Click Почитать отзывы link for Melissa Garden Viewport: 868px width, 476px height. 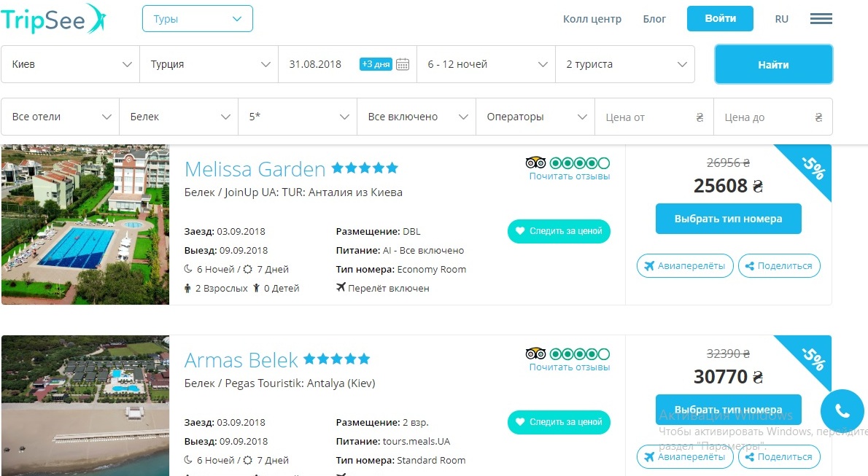pyautogui.click(x=569, y=176)
